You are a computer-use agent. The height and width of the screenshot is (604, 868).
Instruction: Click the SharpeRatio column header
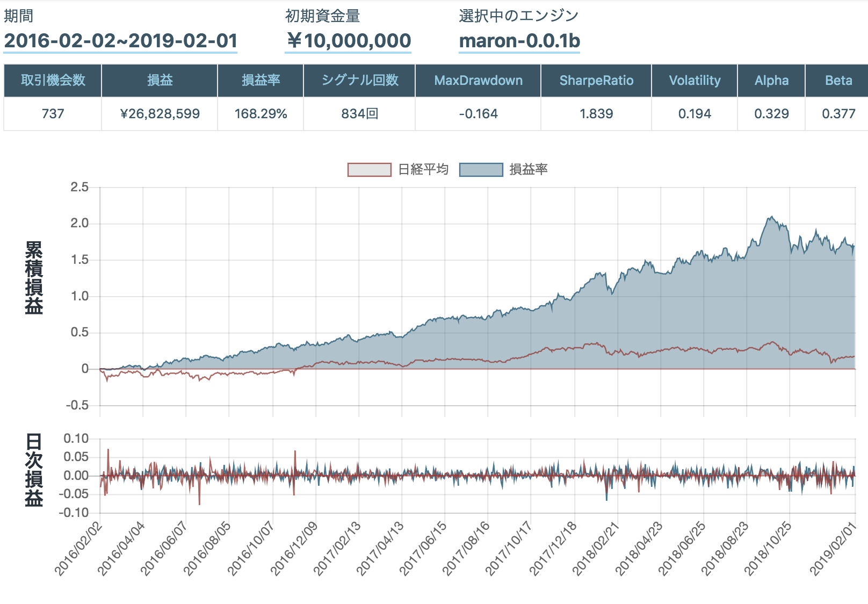[x=596, y=81]
